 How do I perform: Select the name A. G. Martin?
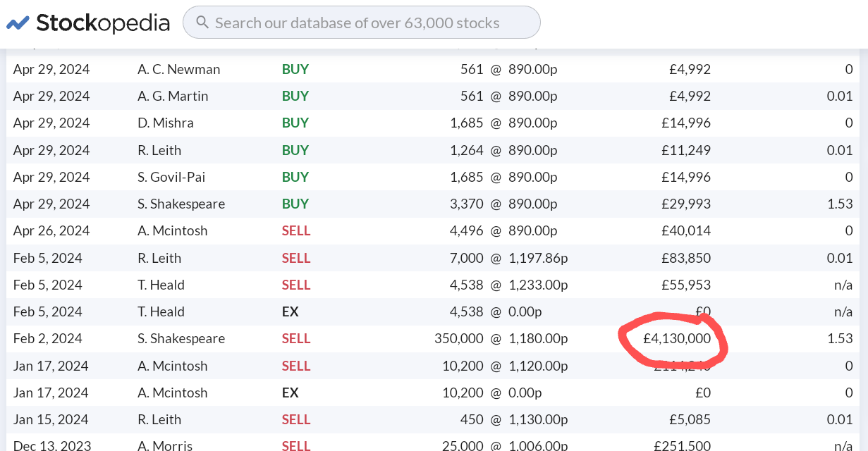173,96
